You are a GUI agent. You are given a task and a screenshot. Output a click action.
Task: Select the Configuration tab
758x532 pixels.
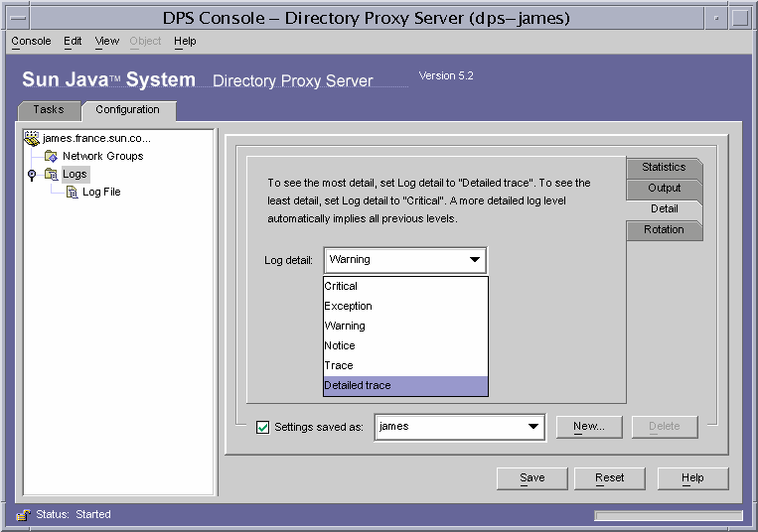[128, 110]
